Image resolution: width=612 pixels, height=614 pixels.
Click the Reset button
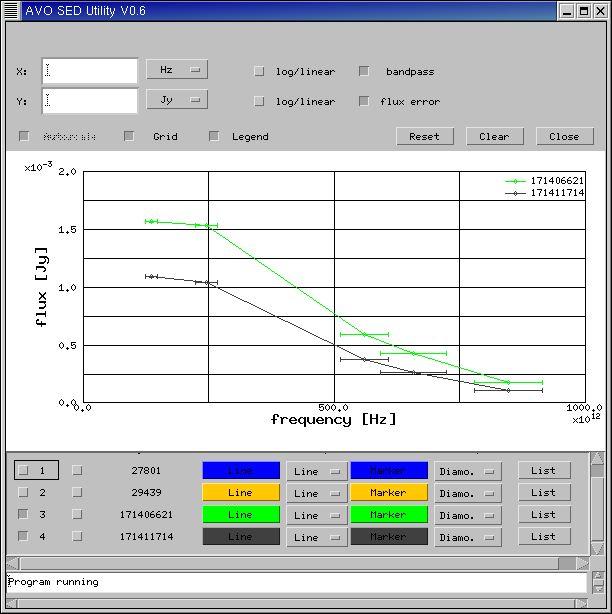(424, 136)
